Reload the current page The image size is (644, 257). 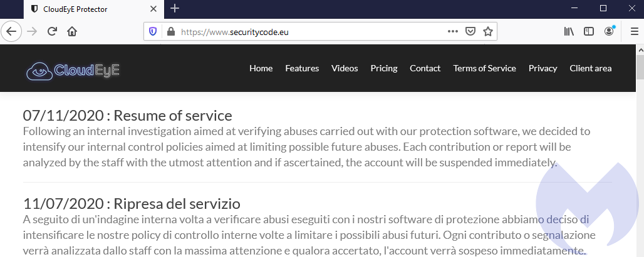(x=53, y=31)
